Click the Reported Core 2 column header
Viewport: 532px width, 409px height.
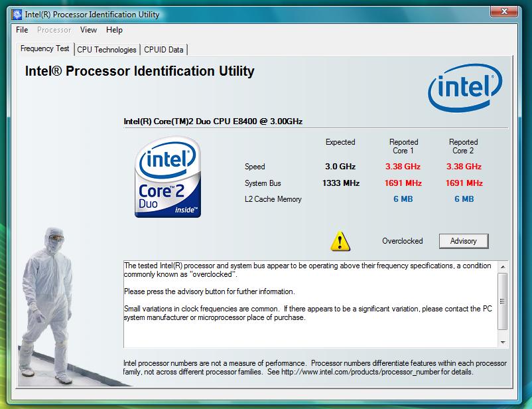[463, 147]
